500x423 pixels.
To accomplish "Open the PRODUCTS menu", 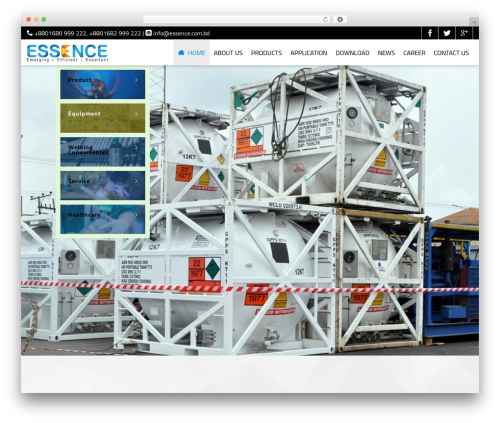I will (266, 53).
